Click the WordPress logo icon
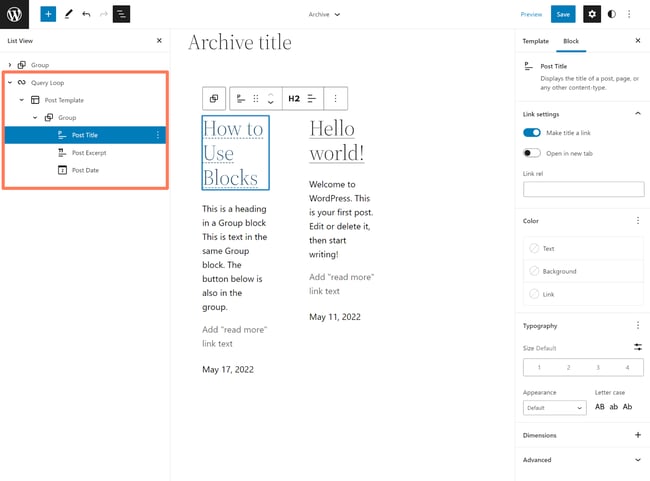Screen dimensions: 650x481 tap(15, 14)
